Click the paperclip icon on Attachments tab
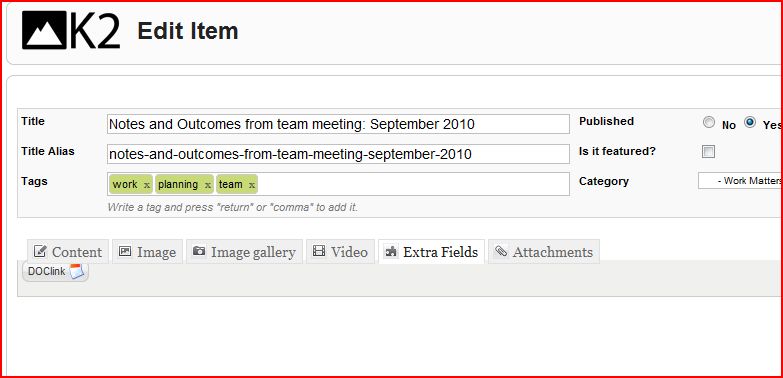Viewport: 783px width, 378px height. tap(501, 251)
